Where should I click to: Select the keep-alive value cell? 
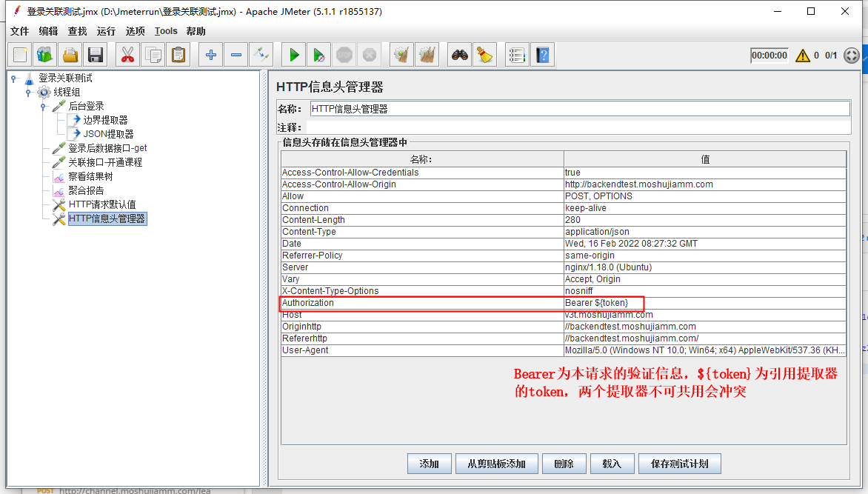point(705,207)
